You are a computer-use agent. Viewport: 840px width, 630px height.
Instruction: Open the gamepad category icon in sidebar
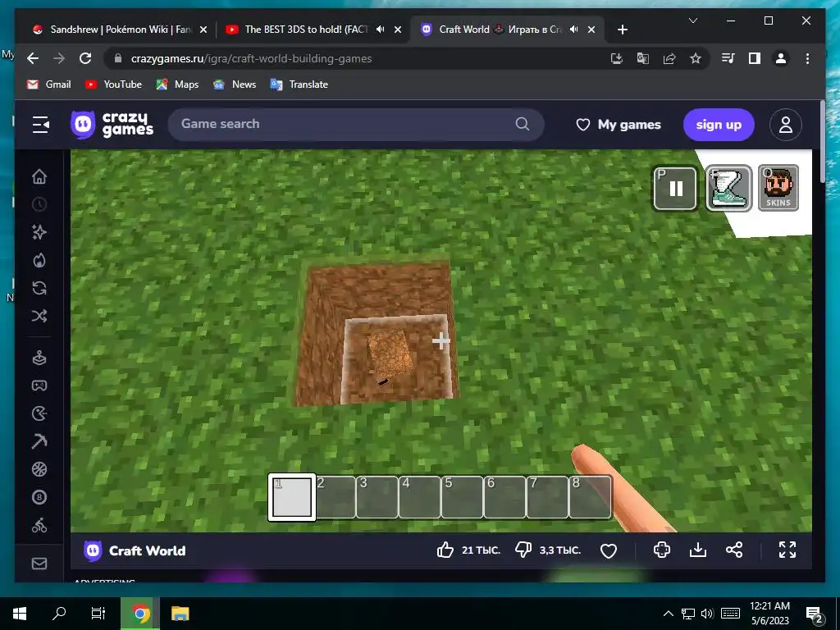click(39, 386)
